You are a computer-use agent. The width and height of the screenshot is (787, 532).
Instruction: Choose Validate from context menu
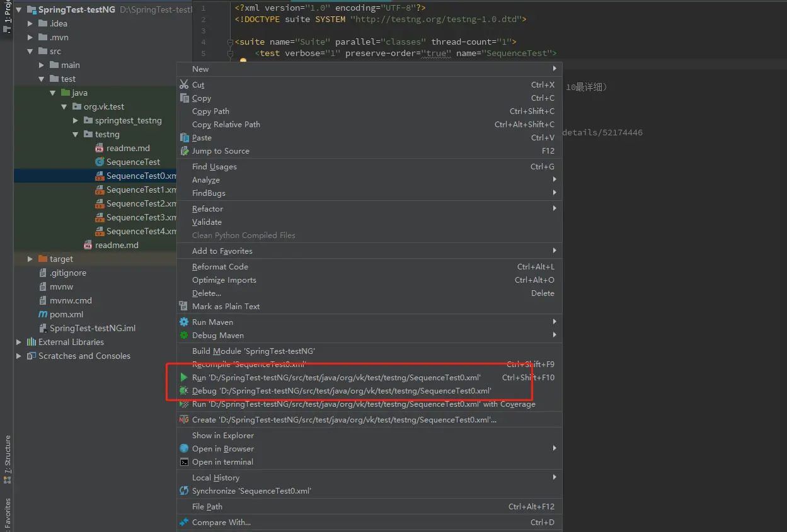369,222
